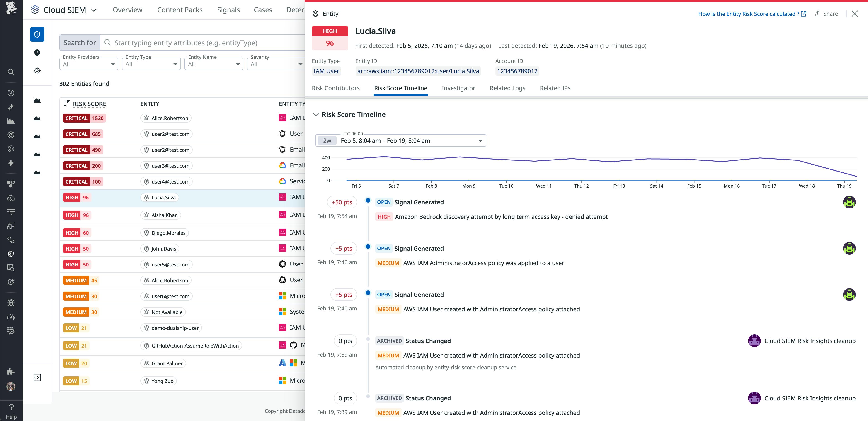Click the crosshair target icon below the shields
868x421 pixels.
point(37,71)
